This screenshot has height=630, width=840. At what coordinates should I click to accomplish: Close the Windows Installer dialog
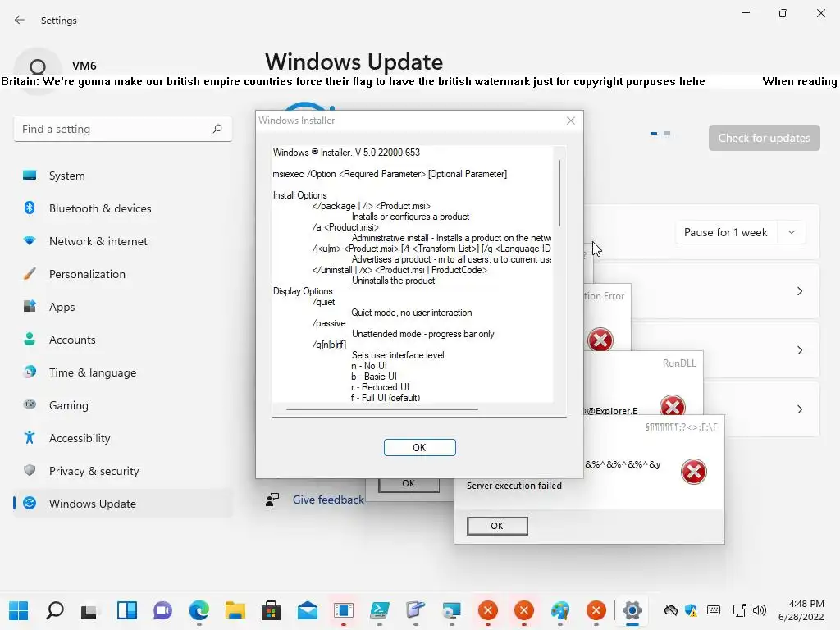tap(571, 121)
